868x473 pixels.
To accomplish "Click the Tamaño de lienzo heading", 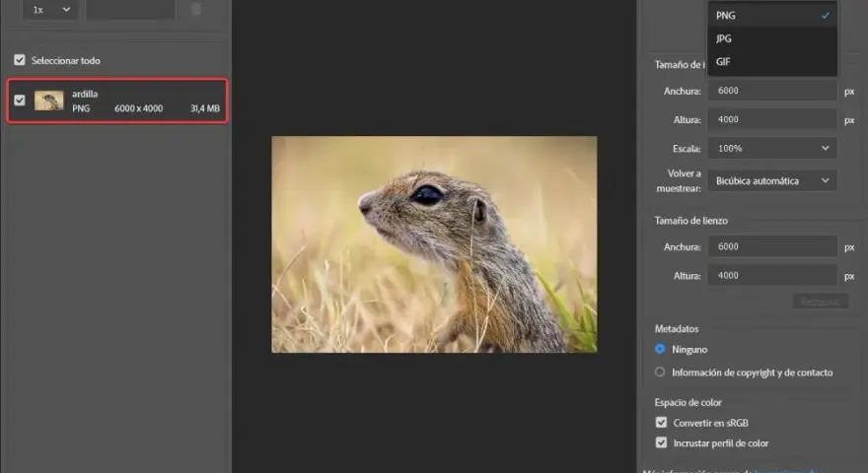I will (x=690, y=221).
